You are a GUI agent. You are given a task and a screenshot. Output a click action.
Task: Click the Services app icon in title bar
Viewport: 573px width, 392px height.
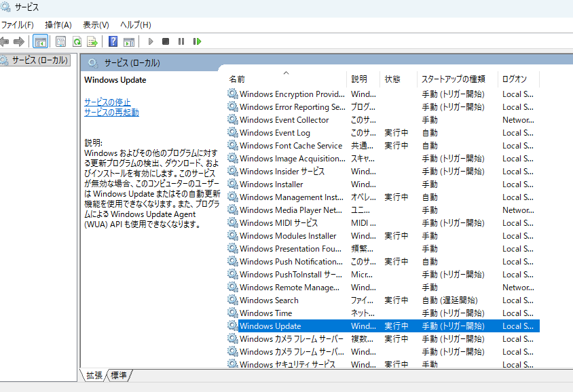coord(5,7)
